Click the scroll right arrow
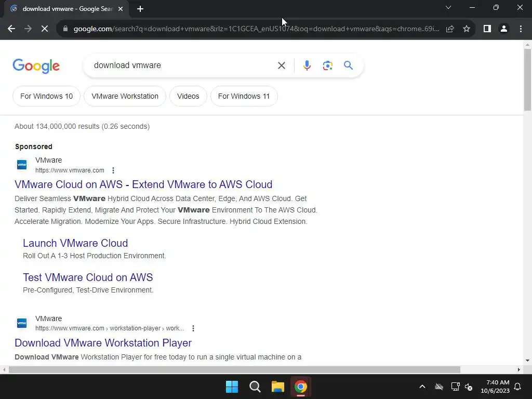 (519, 369)
